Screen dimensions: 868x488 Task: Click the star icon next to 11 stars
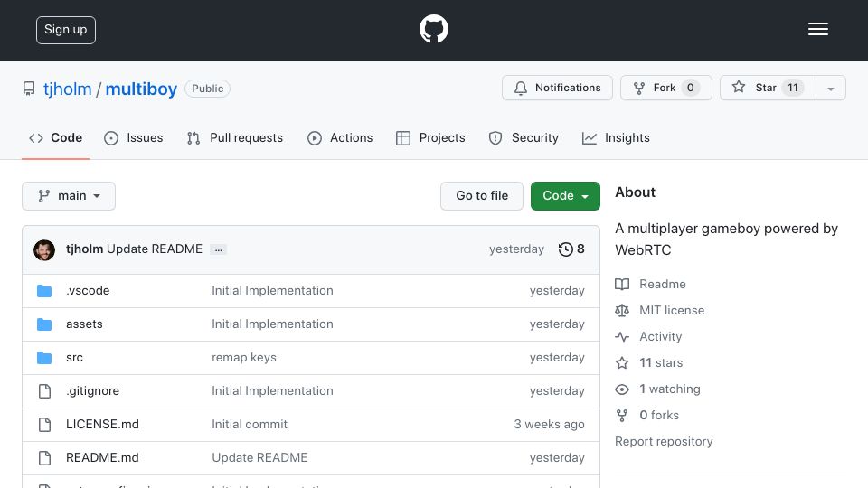point(622,363)
